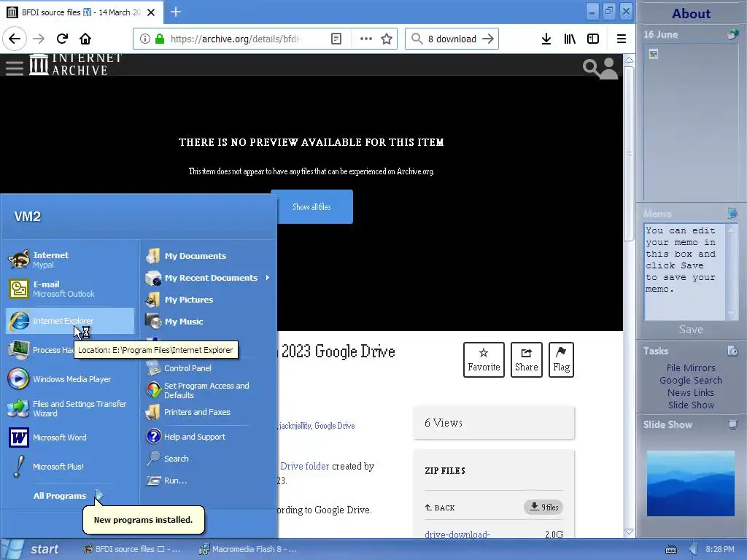The height and width of the screenshot is (560, 747).
Task: Select the BFDI source files browser tab
Action: pos(82,12)
